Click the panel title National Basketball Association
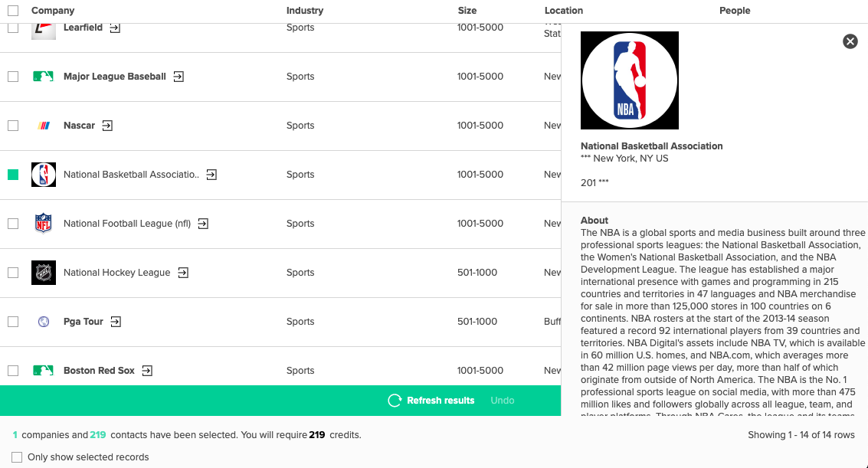The height and width of the screenshot is (468, 868). pyautogui.click(x=651, y=146)
